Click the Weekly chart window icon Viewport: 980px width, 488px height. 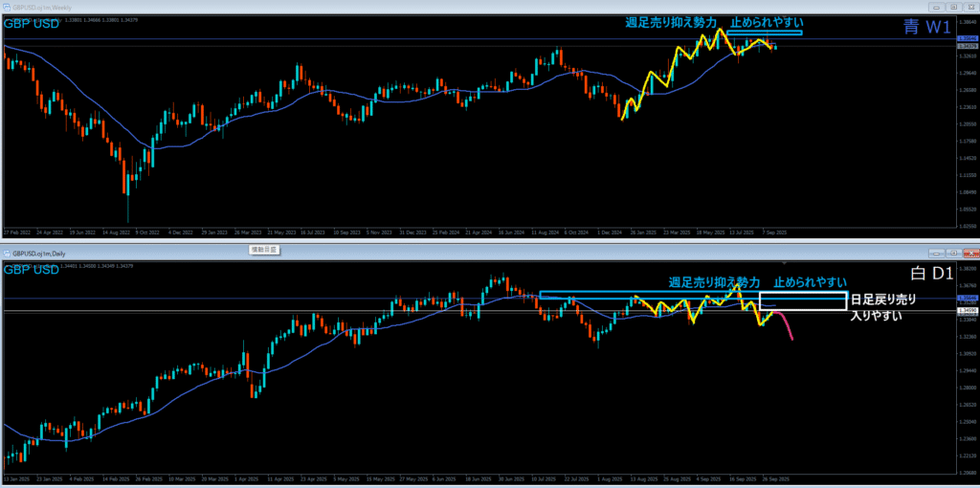(8, 6)
